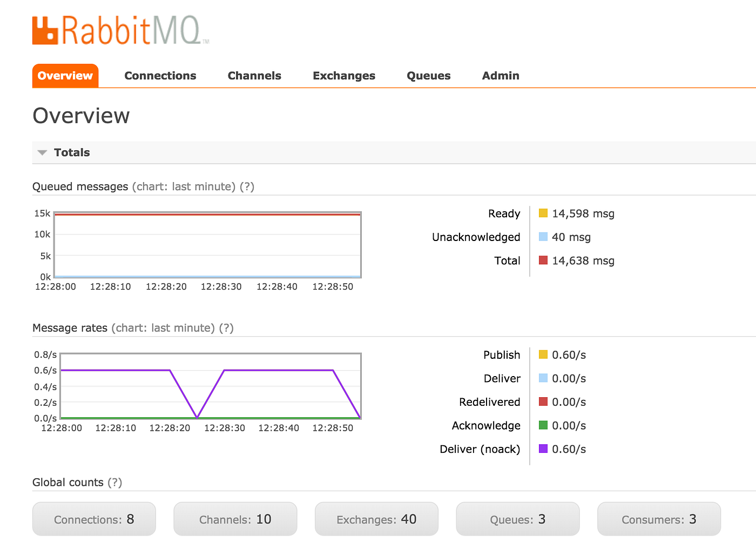Navigate to the Exchanges tab
Screen dimensions: 756x549
[x=344, y=76]
